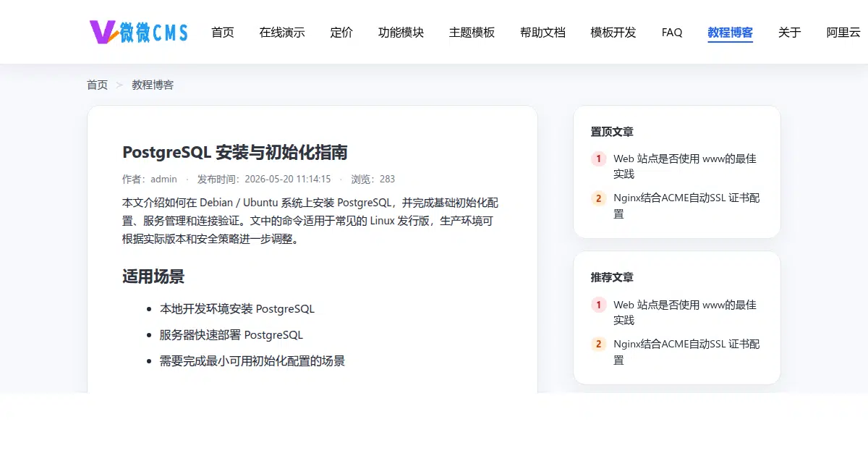The image size is (868, 456).
Task: Click the 推荐文章 sidebar heading
Action: (612, 277)
